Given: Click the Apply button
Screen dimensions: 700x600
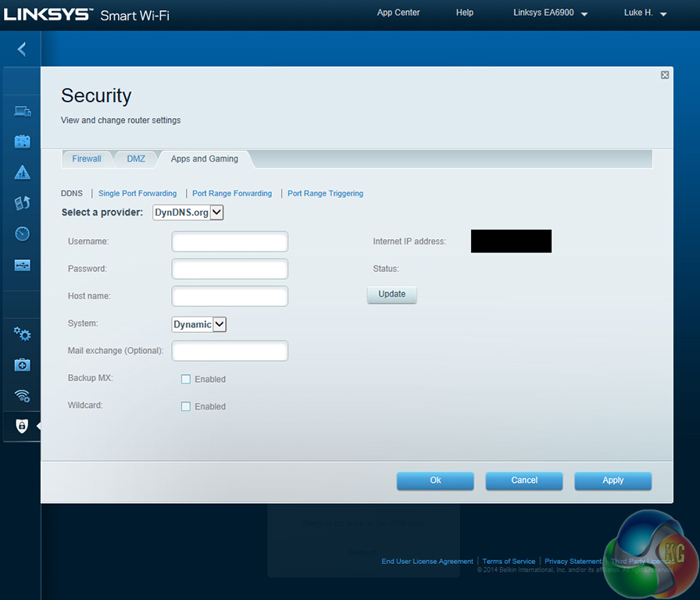Looking at the screenshot, I should [613, 480].
